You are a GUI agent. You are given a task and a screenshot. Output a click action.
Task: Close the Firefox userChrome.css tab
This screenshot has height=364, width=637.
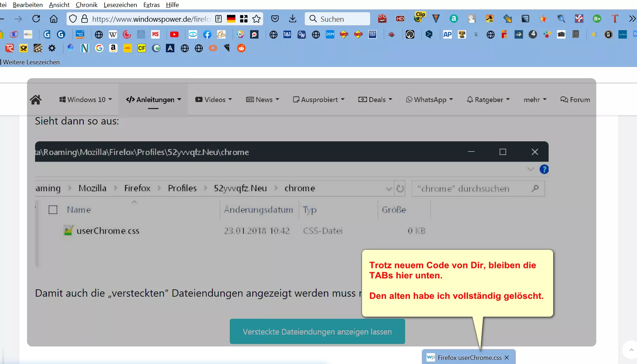click(507, 357)
